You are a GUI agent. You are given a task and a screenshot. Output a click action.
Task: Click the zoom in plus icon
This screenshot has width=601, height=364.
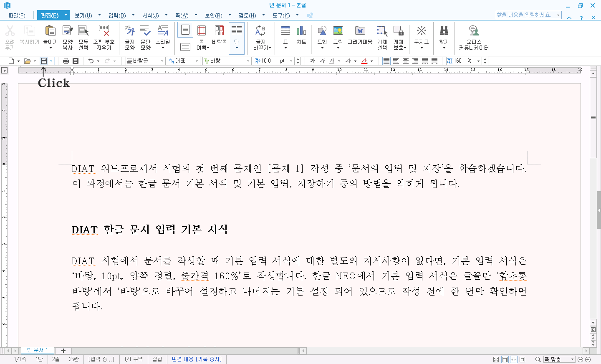[588, 359]
